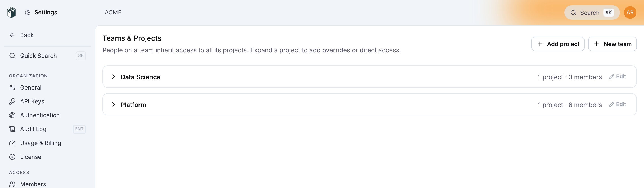Click the Members people icon
644x188 pixels.
[x=12, y=184]
